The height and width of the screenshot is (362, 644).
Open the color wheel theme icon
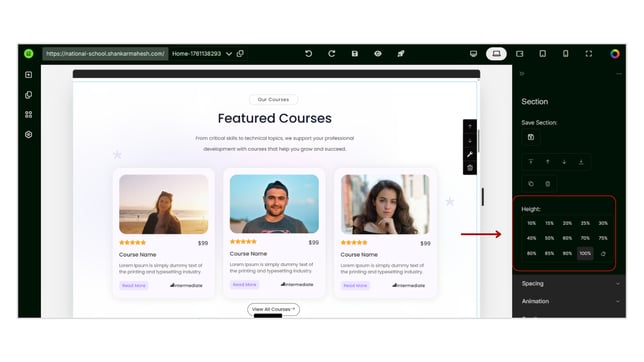tap(614, 53)
